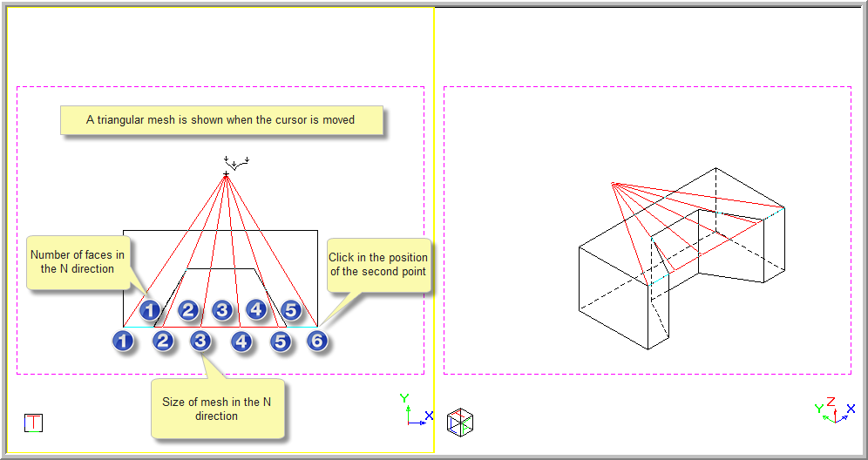Click marker 5 in the lower numbered row
Viewport: 868px width, 460px height.
click(x=280, y=341)
